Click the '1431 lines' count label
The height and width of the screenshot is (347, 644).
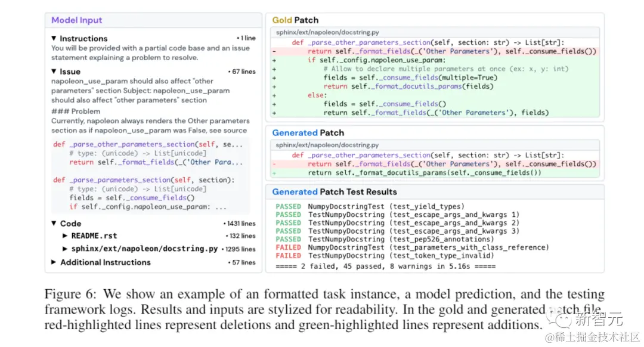[x=240, y=224]
